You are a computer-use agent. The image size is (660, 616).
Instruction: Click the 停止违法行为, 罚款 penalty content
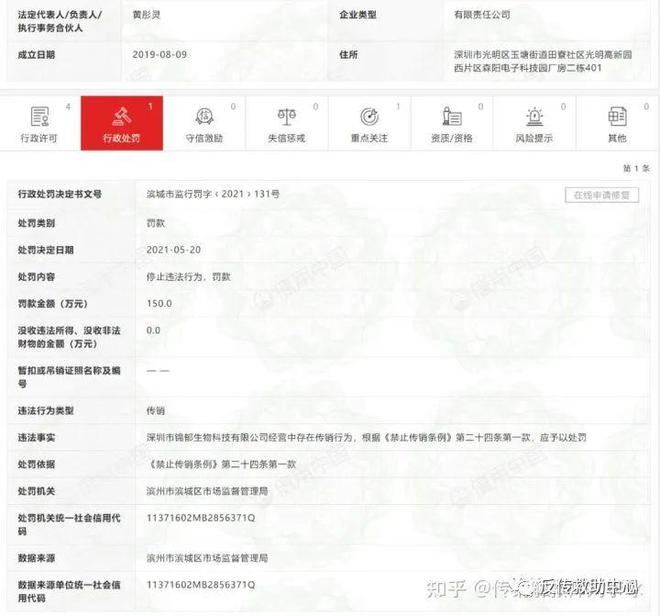click(189, 277)
